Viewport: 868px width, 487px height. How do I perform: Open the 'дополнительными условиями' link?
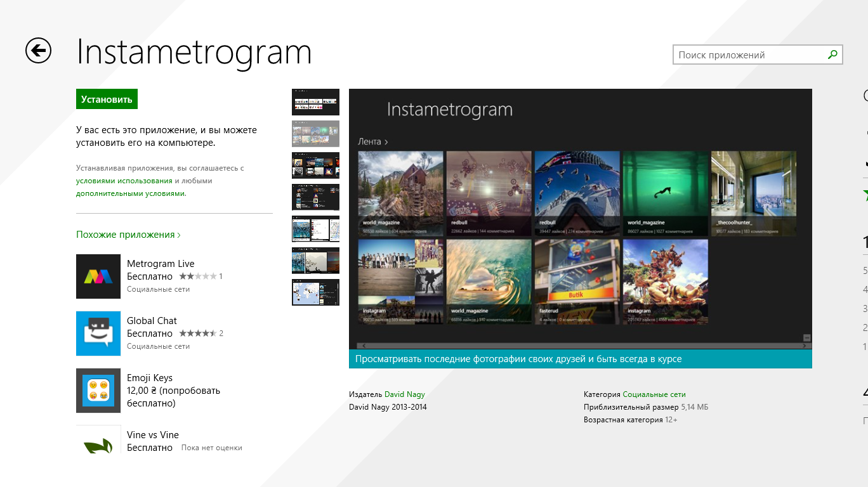tap(131, 193)
